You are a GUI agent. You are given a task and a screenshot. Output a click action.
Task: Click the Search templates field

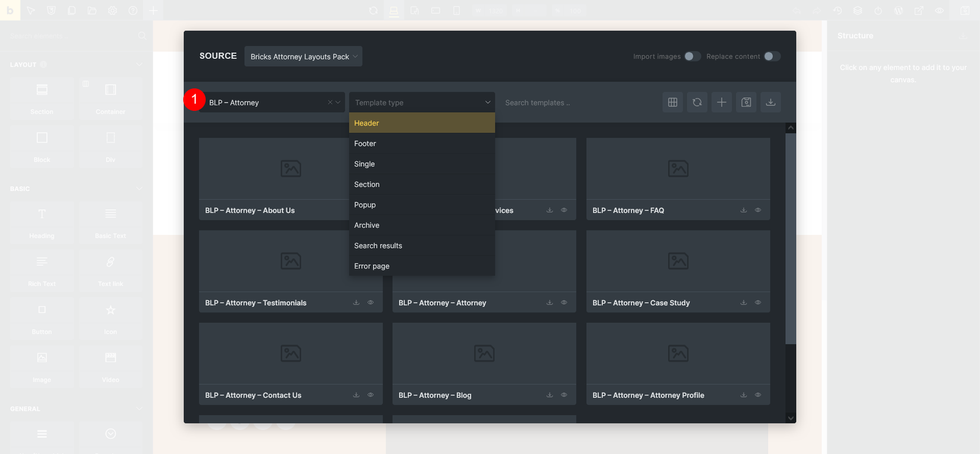pyautogui.click(x=578, y=102)
